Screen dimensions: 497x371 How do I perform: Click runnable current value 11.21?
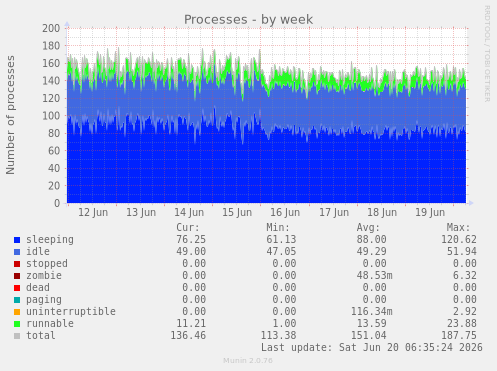coord(191,323)
